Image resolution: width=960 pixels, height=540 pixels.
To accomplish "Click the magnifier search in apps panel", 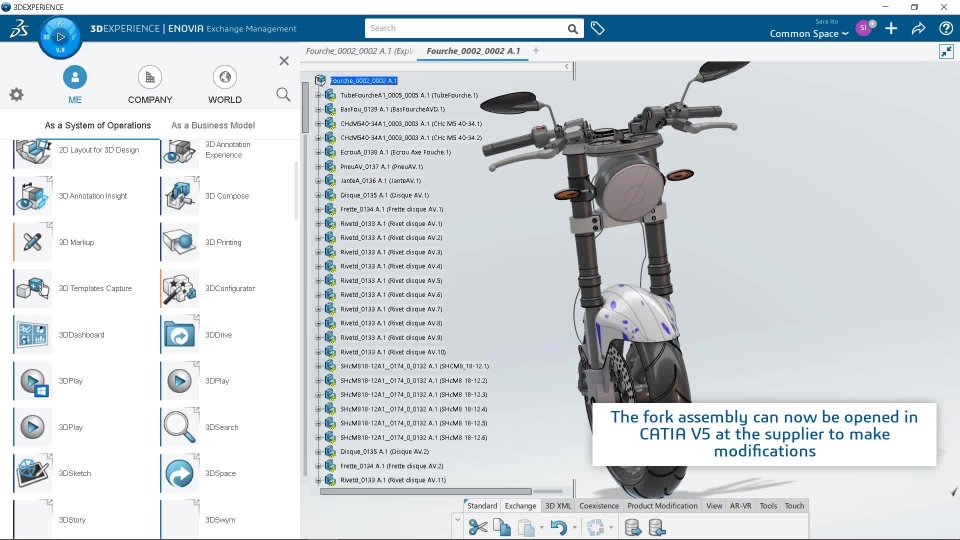I will pyautogui.click(x=283, y=94).
